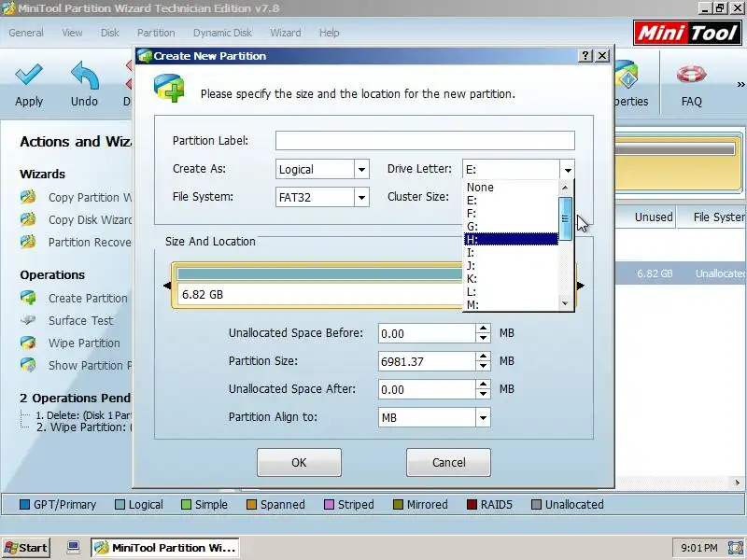Viewport: 747px width, 560px height.
Task: Open the Dynamic Disk menu
Action: pyautogui.click(x=222, y=33)
